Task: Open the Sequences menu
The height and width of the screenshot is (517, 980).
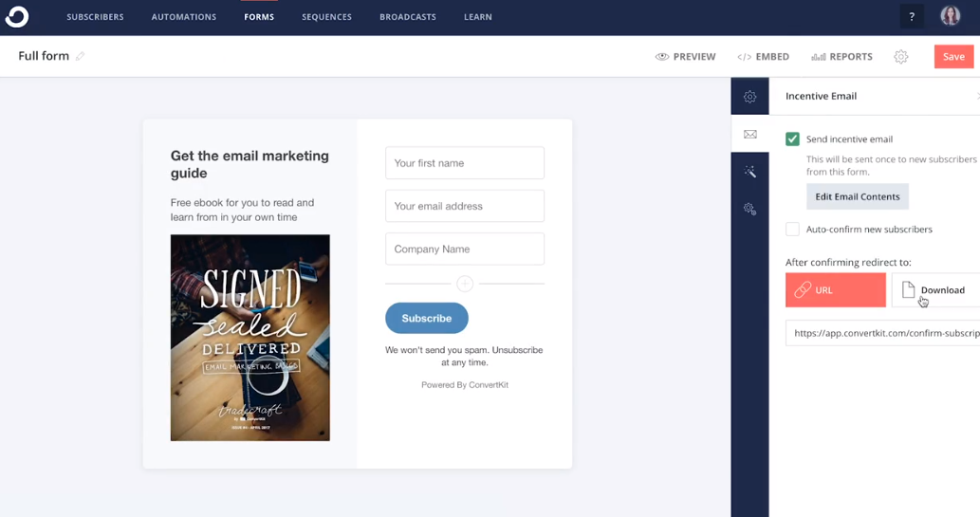Action: 327,17
